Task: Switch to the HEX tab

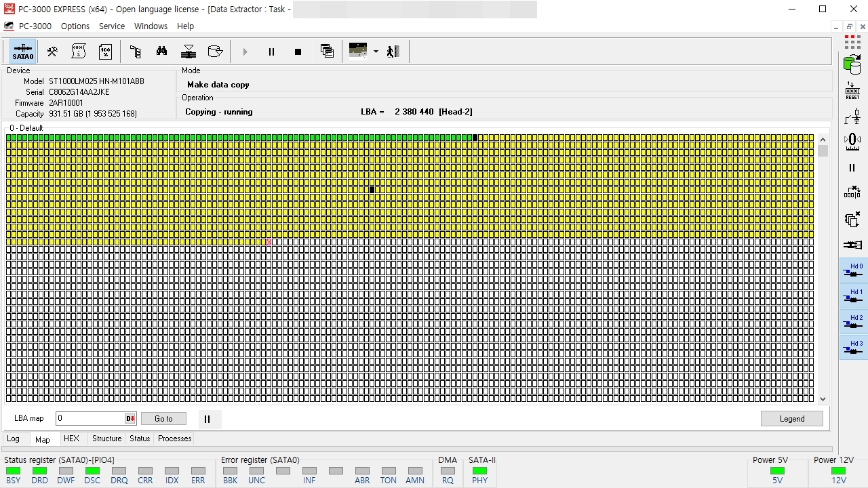Action: (x=71, y=439)
